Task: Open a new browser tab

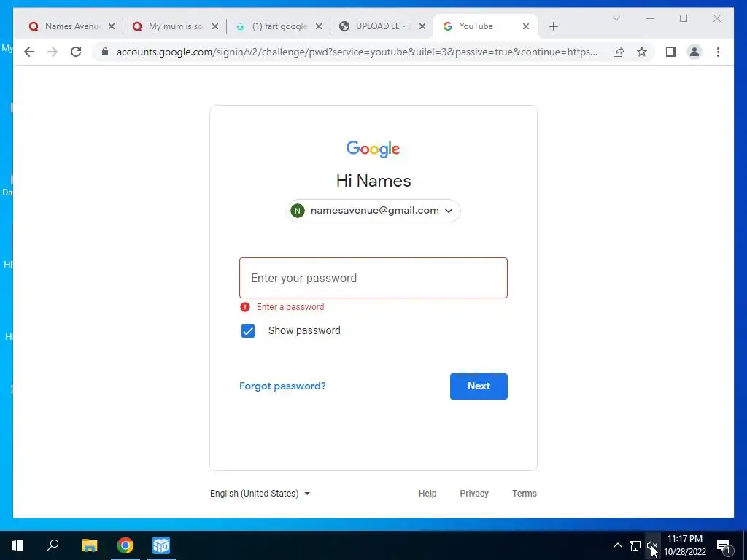Action: [x=553, y=26]
